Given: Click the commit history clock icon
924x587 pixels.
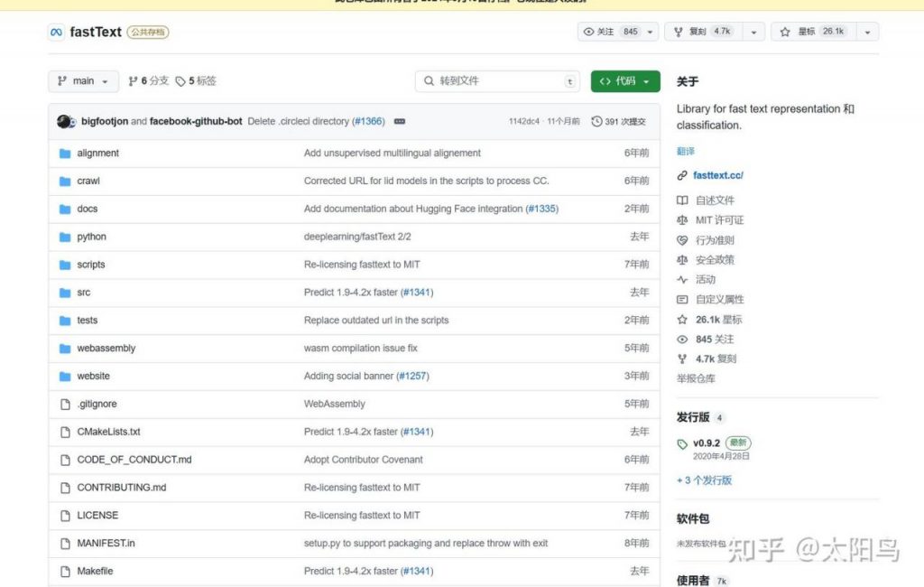Looking at the screenshot, I should [596, 121].
